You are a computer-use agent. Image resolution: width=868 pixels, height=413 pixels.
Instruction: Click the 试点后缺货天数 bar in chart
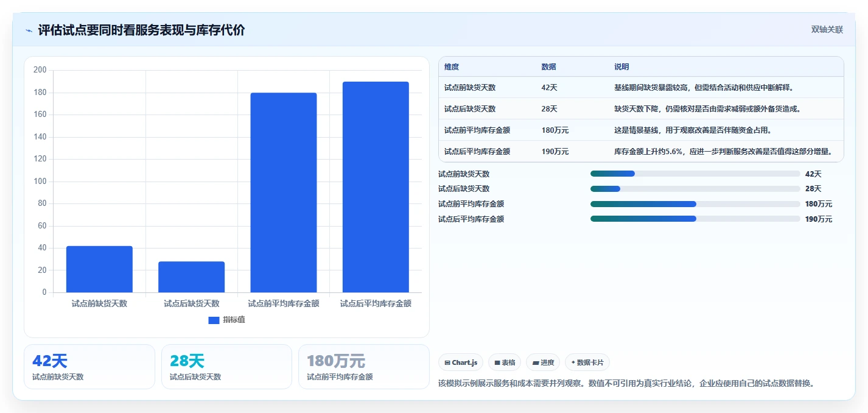191,277
